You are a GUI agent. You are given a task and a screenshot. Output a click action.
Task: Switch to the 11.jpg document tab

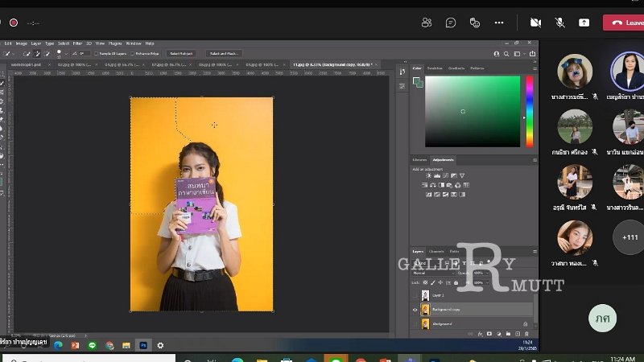[332, 65]
